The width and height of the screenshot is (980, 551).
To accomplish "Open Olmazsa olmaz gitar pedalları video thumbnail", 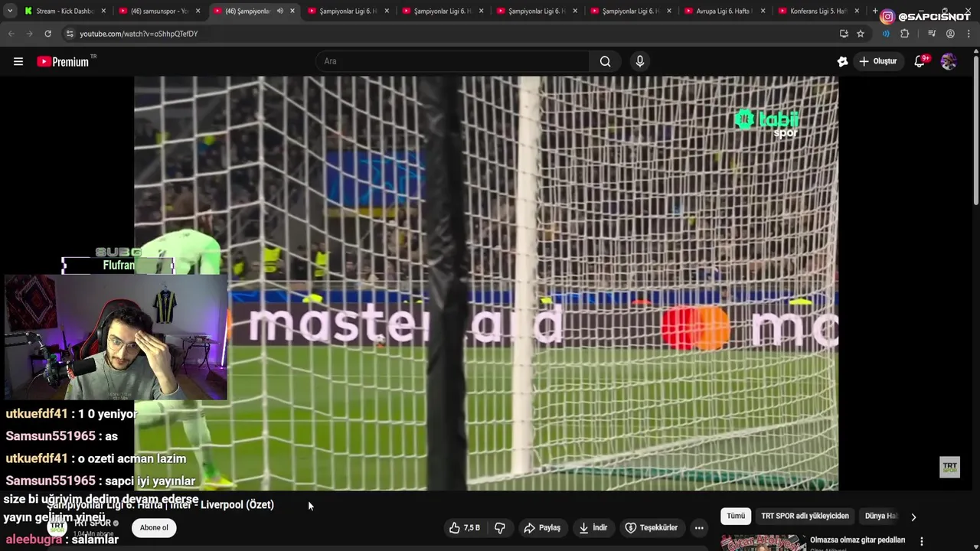I will point(763,543).
